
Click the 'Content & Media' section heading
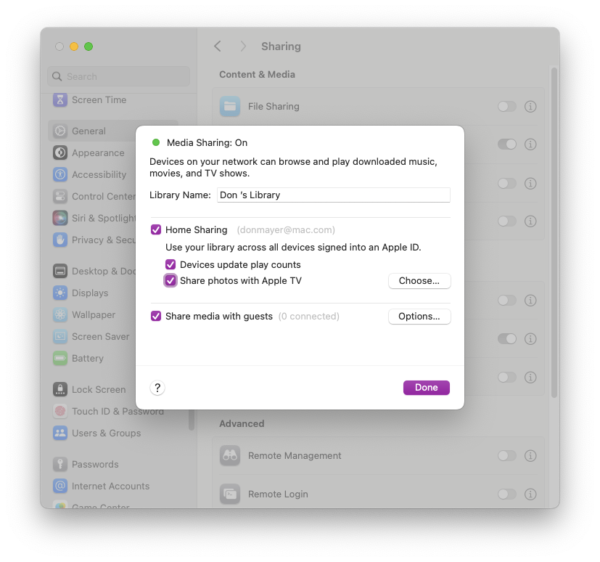(x=257, y=75)
